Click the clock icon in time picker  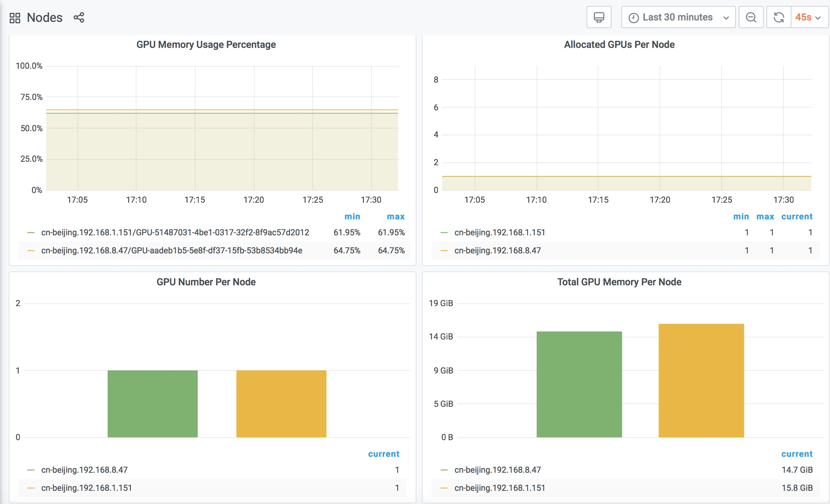pos(633,18)
